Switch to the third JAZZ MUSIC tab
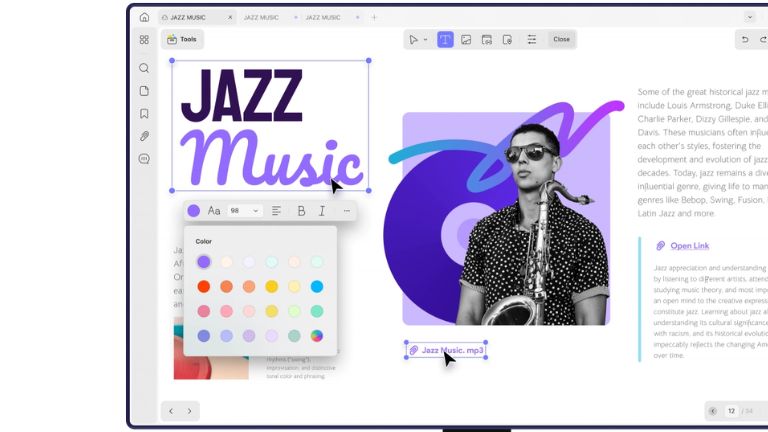This screenshot has width=768, height=432. pos(323,17)
